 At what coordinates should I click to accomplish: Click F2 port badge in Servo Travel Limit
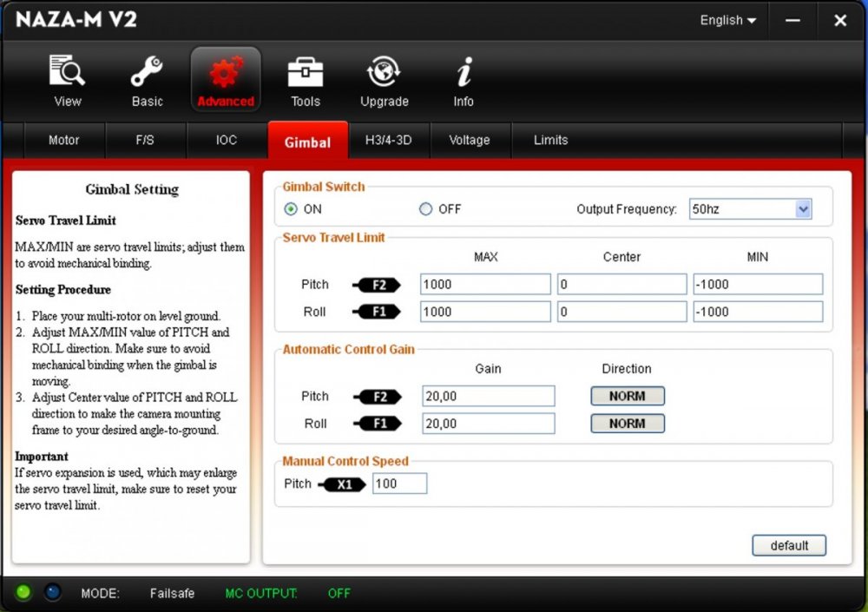click(377, 285)
